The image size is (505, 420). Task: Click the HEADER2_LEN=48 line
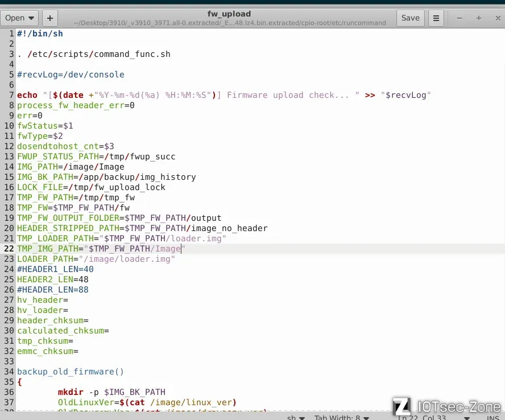click(52, 279)
